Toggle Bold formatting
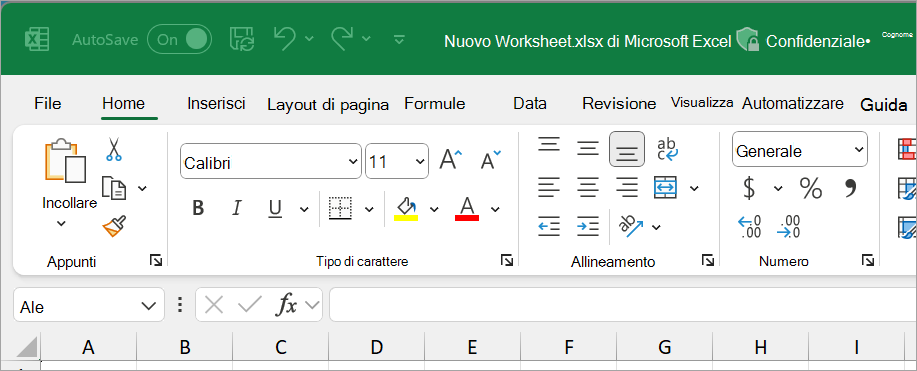The image size is (917, 371). tap(198, 208)
